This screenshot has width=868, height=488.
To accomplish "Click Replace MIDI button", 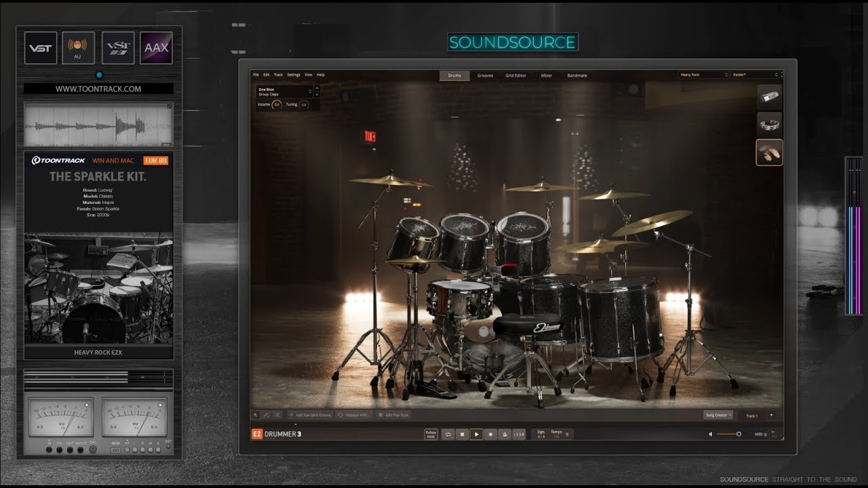I will (354, 415).
